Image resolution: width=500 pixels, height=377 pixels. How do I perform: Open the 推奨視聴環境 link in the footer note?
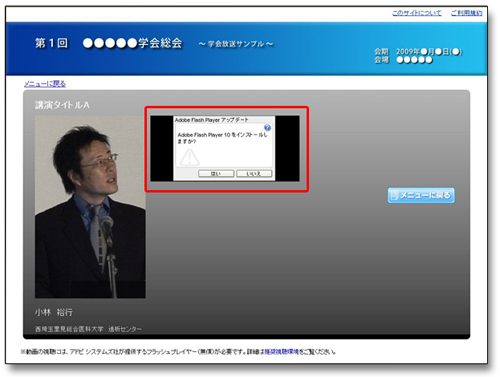click(282, 352)
